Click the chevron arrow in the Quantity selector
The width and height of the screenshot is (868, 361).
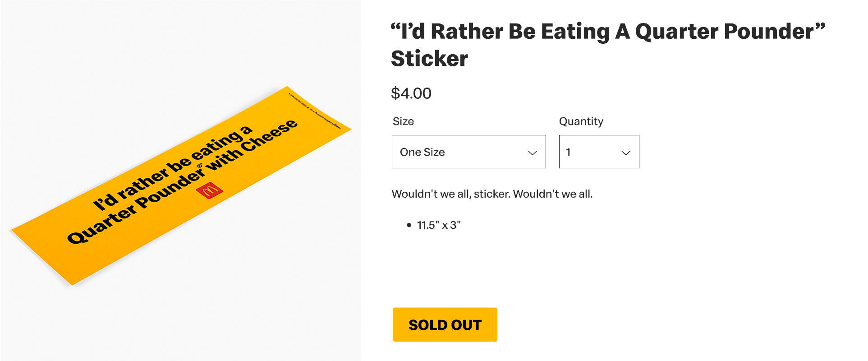(626, 153)
